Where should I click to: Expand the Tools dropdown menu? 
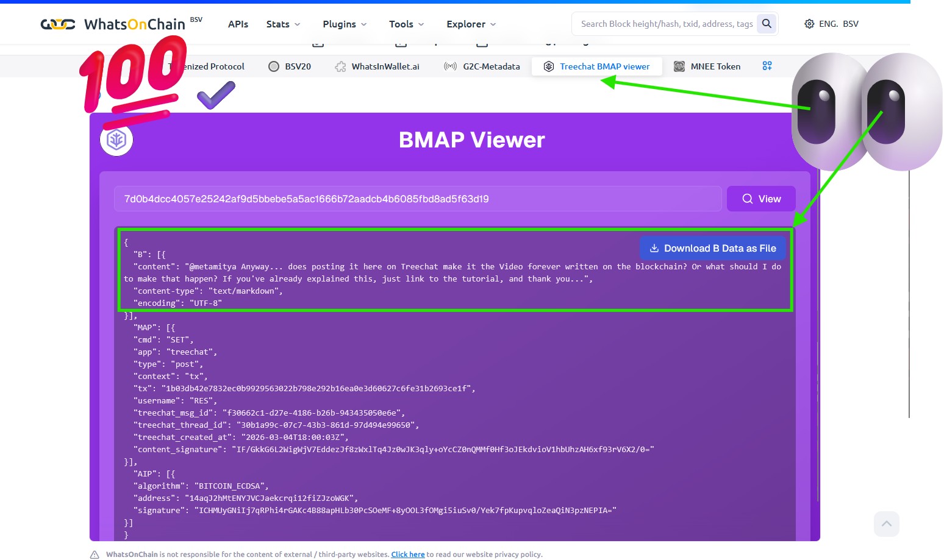pyautogui.click(x=407, y=24)
